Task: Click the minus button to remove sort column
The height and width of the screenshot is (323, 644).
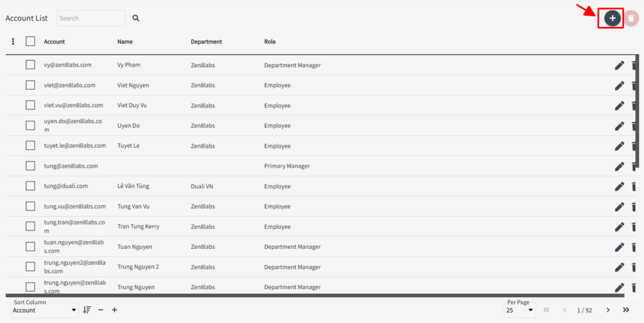Action: click(101, 310)
